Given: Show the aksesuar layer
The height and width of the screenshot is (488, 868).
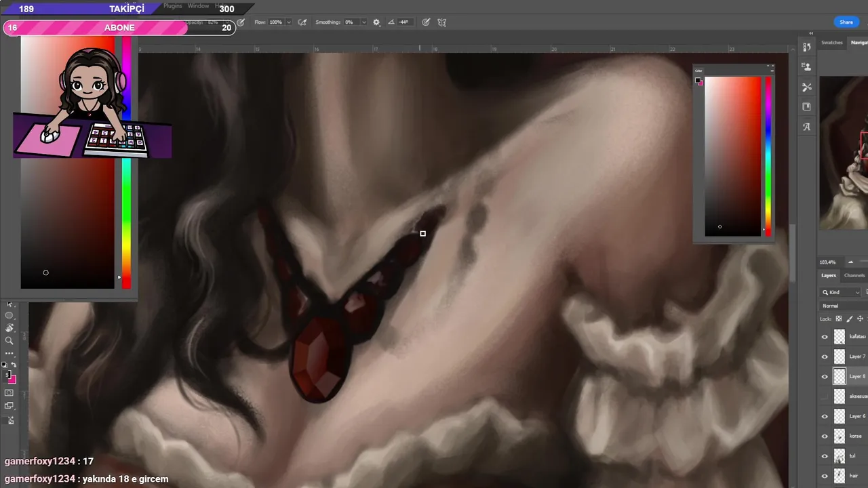Looking at the screenshot, I should point(825,396).
